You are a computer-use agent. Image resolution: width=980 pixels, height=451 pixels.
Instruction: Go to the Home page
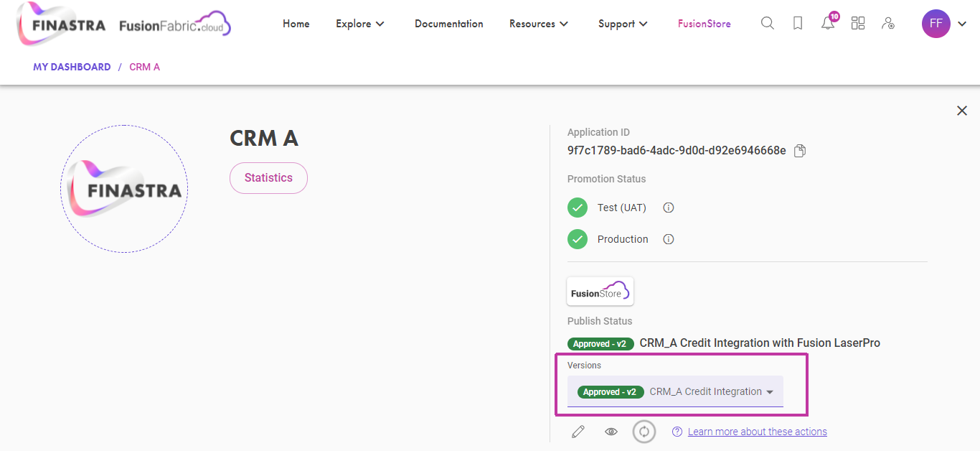[296, 24]
